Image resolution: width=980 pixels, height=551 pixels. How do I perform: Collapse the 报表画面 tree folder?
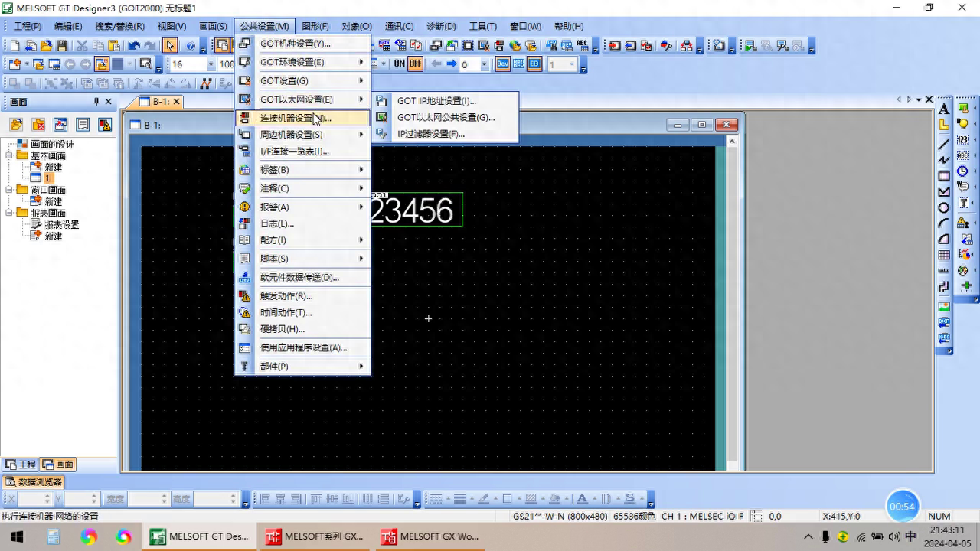(9, 214)
